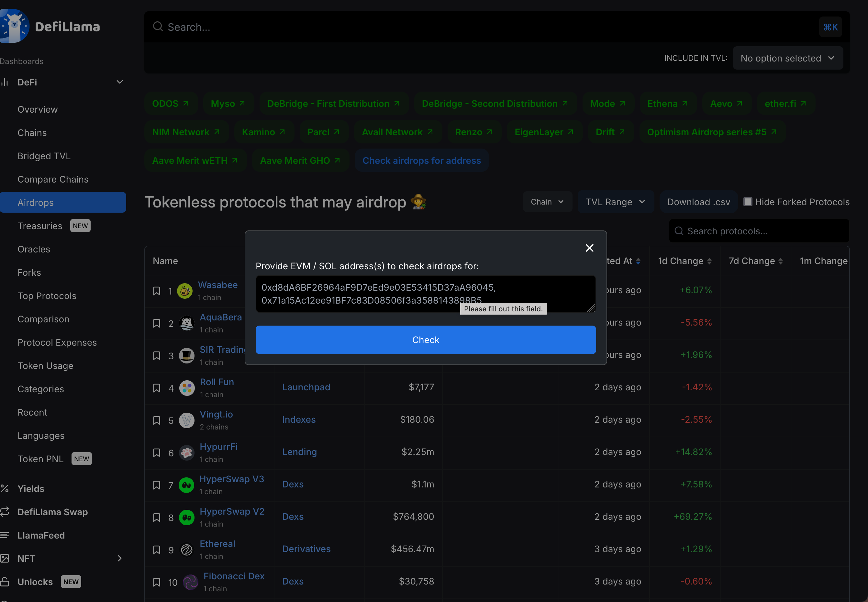Click the search magnifier icon in top bar
This screenshot has width=868, height=602.
(158, 27)
